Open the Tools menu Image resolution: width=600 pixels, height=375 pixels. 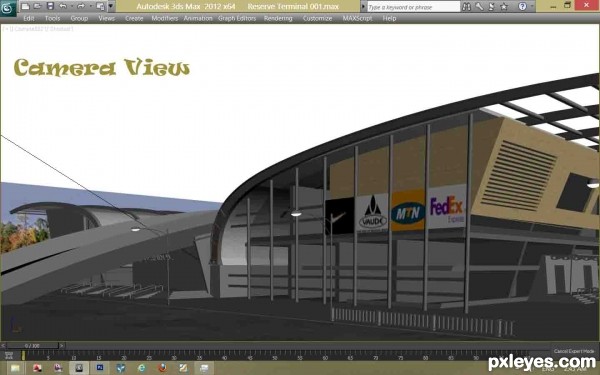coord(52,18)
